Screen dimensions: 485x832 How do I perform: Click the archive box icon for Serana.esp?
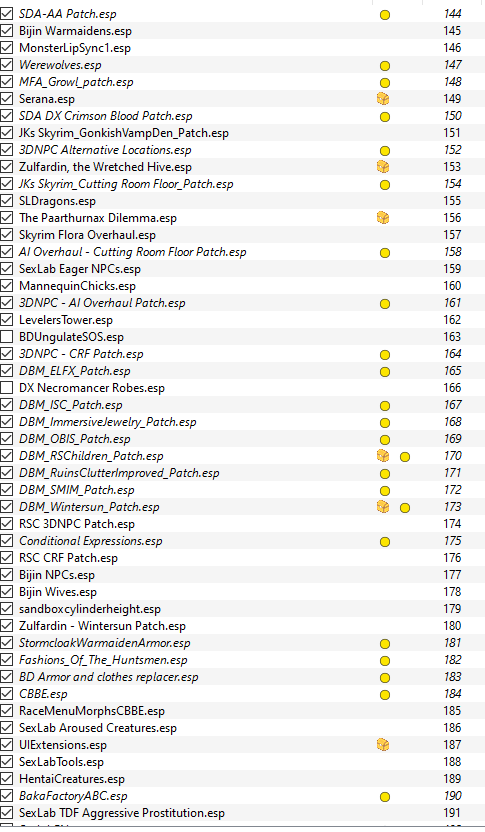pos(383,99)
